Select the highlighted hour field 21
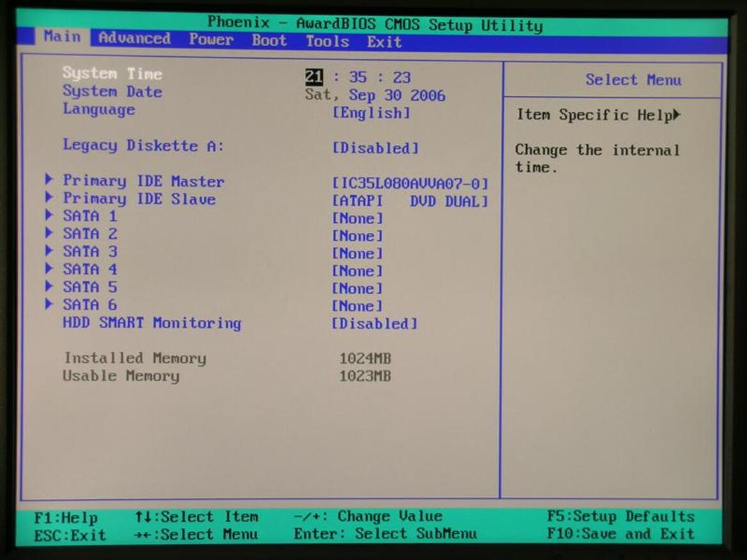This screenshot has height=560, width=747. [314, 77]
